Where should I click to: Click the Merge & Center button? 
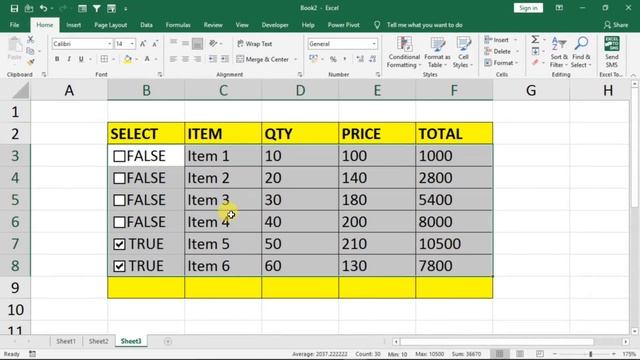(x=262, y=60)
